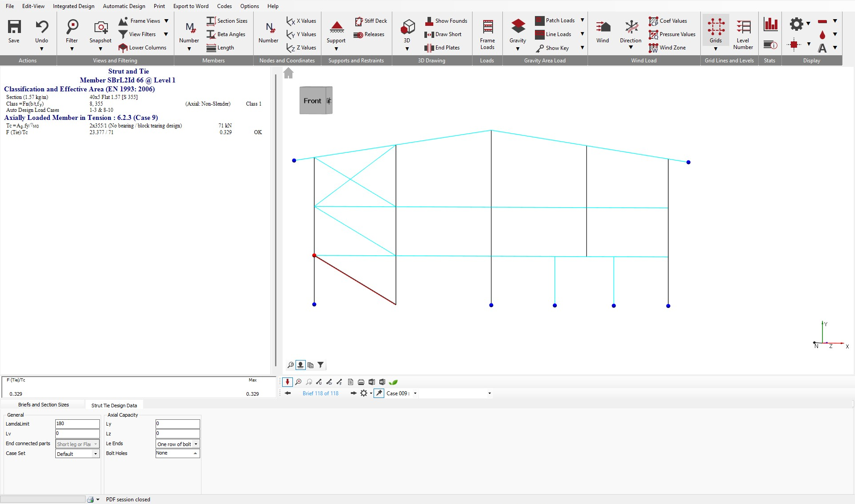
Task: Expand the Case Set dropdown
Action: [95, 454]
